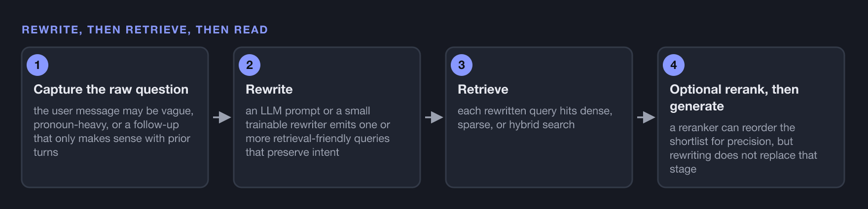Click the step 2 number badge
This screenshot has height=209, width=868.
[x=250, y=65]
